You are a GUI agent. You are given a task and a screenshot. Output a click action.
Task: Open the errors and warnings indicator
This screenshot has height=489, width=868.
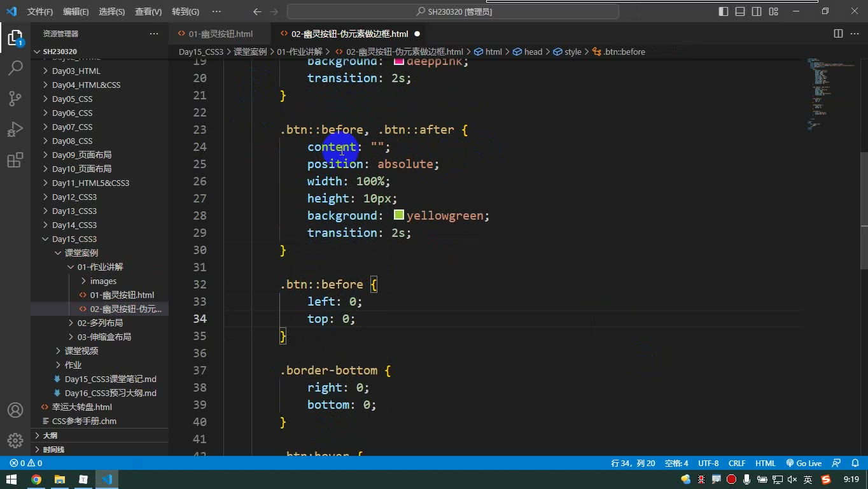(x=26, y=464)
